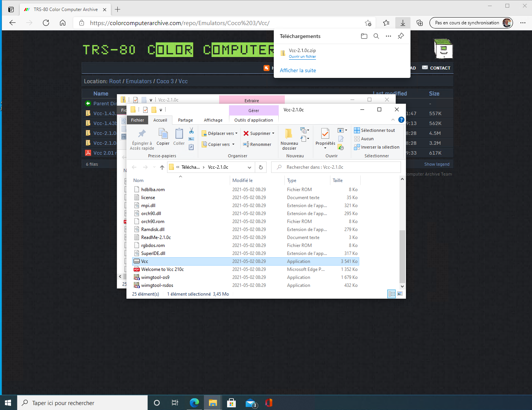Switch to details view layout icon

(x=392, y=294)
